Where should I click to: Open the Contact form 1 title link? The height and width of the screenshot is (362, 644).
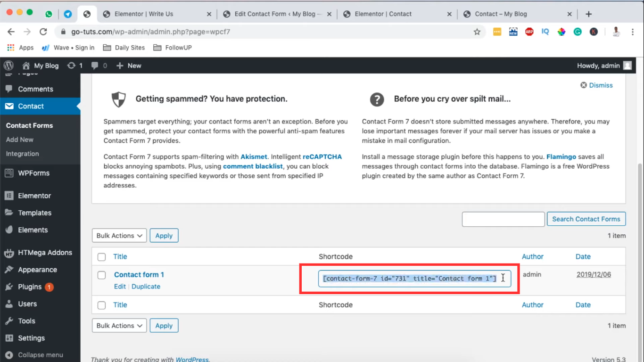point(139,275)
